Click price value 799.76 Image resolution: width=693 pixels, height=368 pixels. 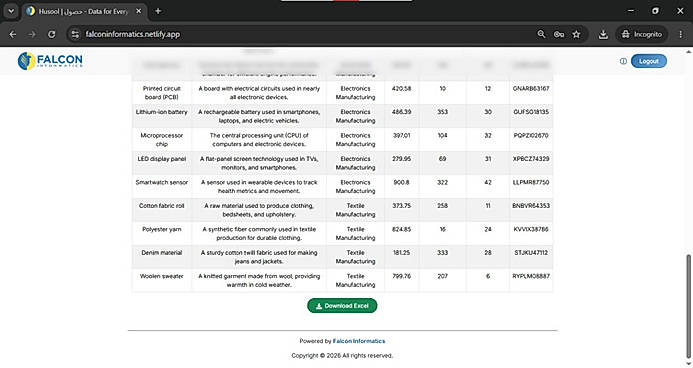(x=401, y=276)
